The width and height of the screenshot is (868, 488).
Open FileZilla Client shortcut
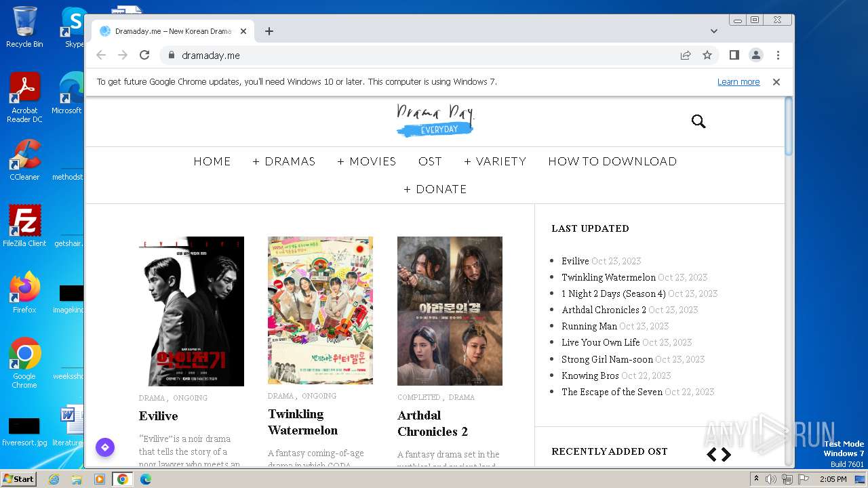pos(24,226)
